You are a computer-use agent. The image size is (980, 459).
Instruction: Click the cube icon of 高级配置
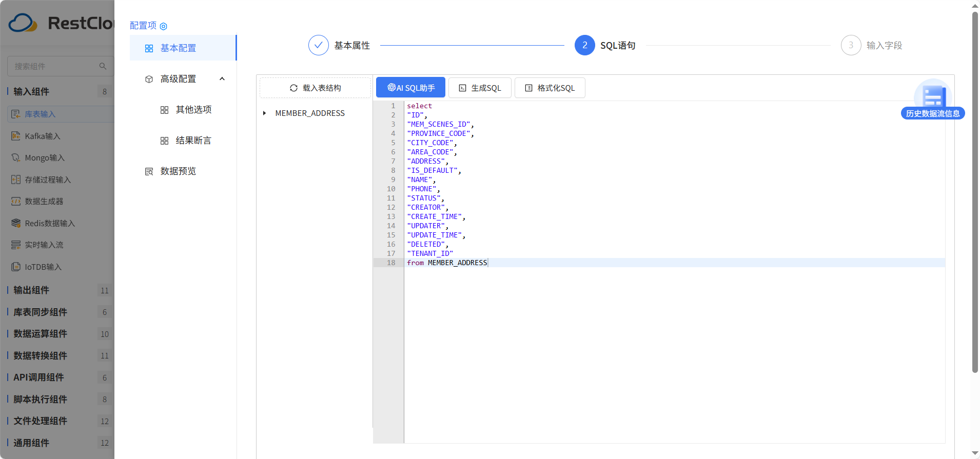[x=149, y=79]
